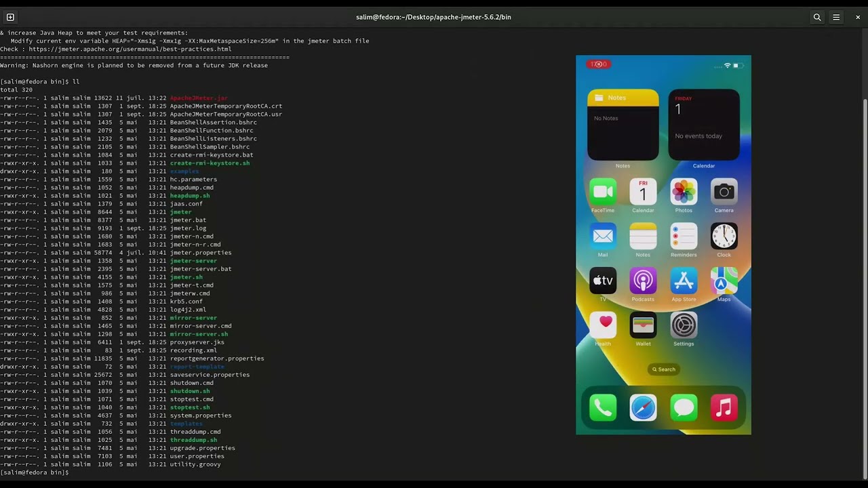
Task: Tap the Search pill on home screen
Action: point(663,369)
